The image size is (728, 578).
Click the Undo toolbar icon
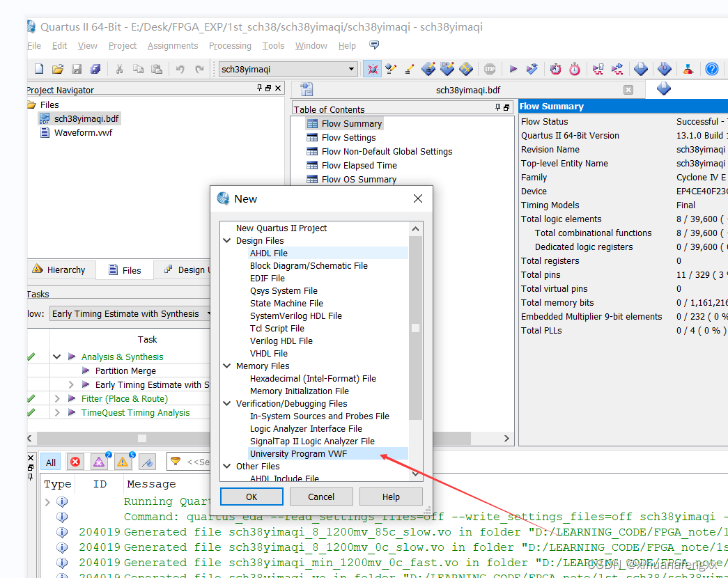180,69
